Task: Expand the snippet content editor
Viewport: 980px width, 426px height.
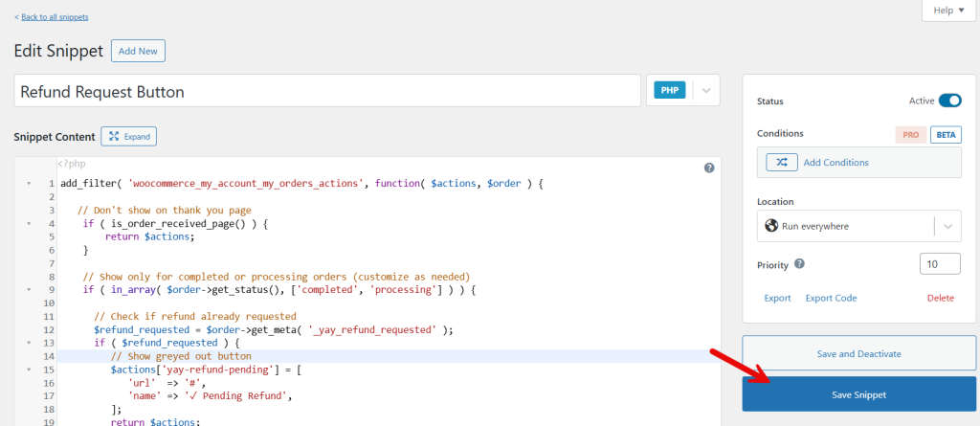Action: pyautogui.click(x=129, y=136)
